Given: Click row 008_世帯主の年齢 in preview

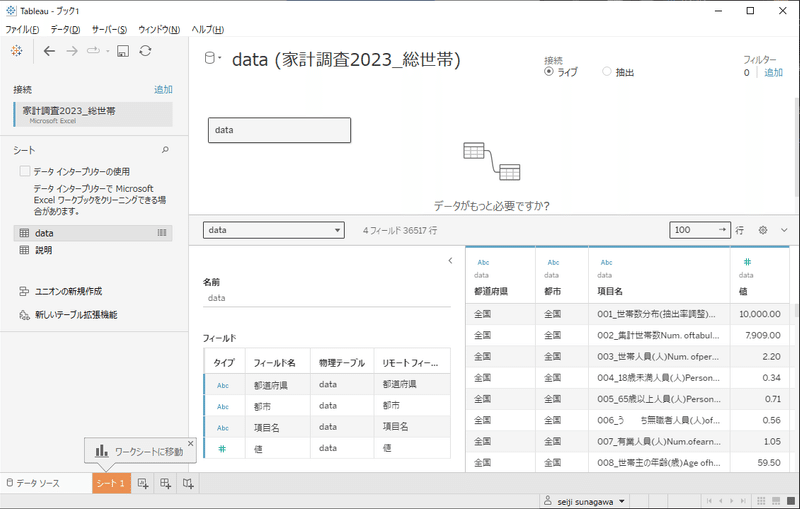Looking at the screenshot, I should [659, 463].
